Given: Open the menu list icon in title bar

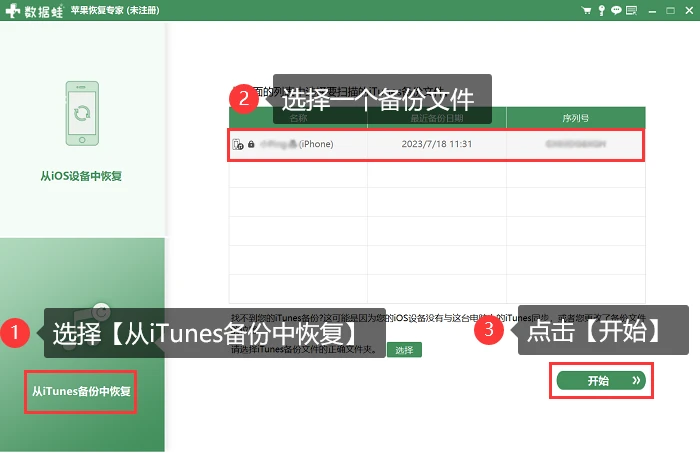Looking at the screenshot, I should tap(631, 10).
